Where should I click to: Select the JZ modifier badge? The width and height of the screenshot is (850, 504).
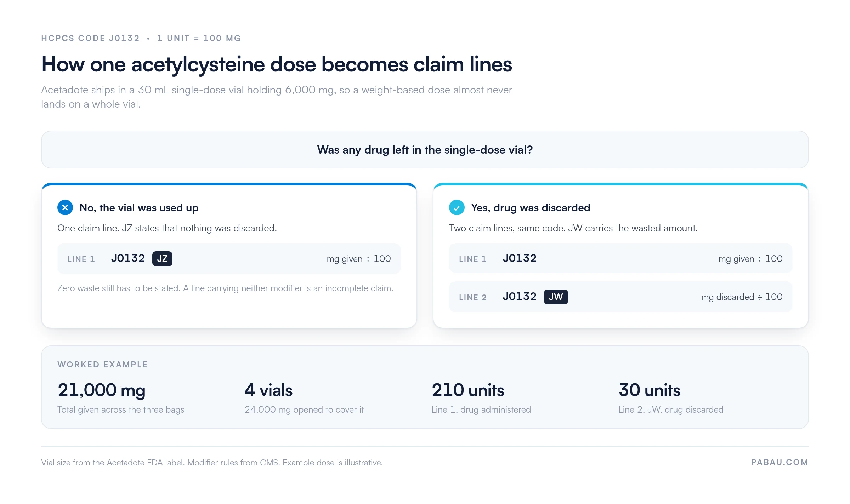pos(162,259)
